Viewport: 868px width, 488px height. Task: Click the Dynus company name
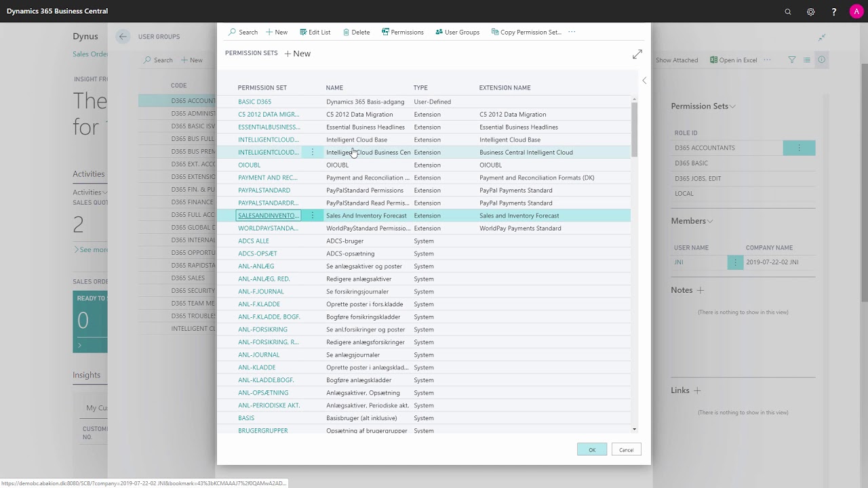point(85,37)
